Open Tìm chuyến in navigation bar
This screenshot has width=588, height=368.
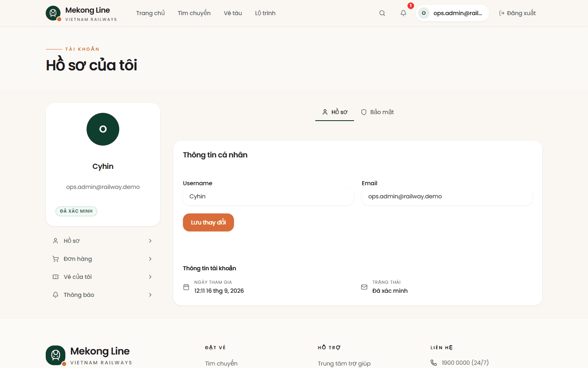point(194,13)
